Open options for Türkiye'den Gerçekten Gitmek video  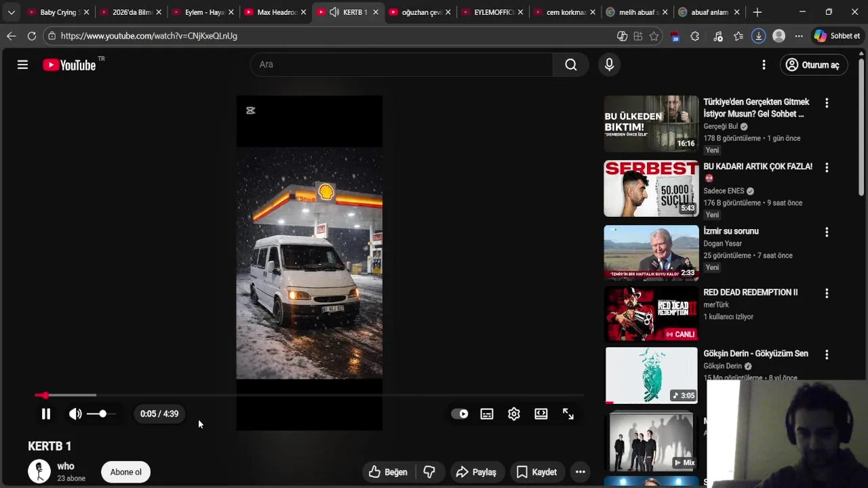[x=827, y=103]
